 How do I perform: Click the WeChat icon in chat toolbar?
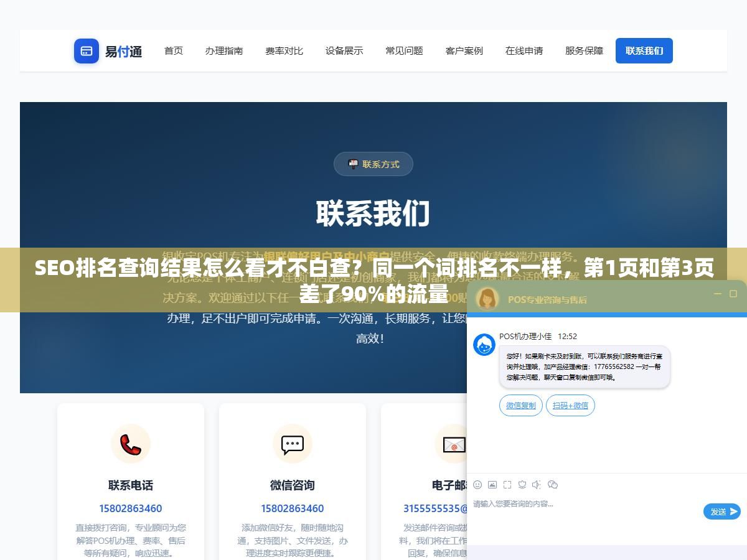pos(553,485)
